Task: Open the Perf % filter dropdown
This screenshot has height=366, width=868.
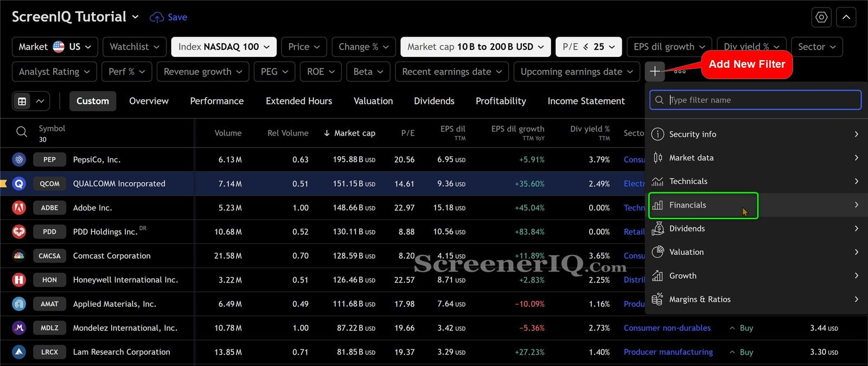Action: (127, 72)
